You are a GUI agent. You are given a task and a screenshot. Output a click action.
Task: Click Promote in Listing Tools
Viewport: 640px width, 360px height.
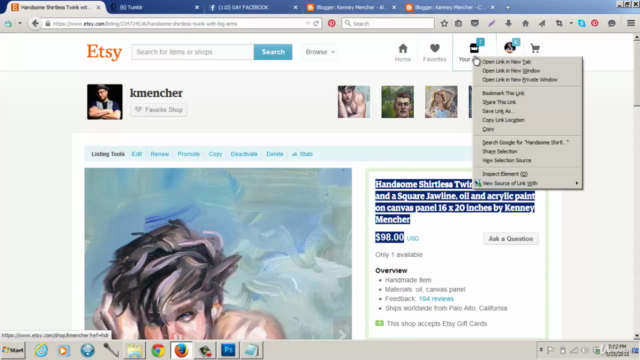click(189, 154)
